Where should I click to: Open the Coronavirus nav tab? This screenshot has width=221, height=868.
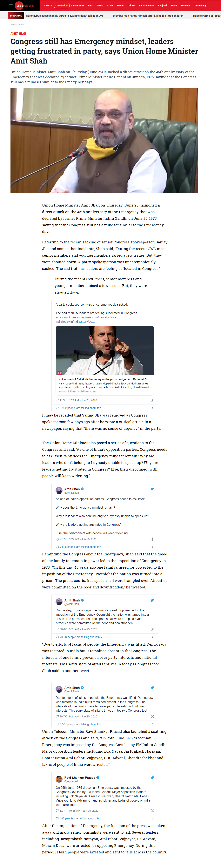tap(62, 6)
